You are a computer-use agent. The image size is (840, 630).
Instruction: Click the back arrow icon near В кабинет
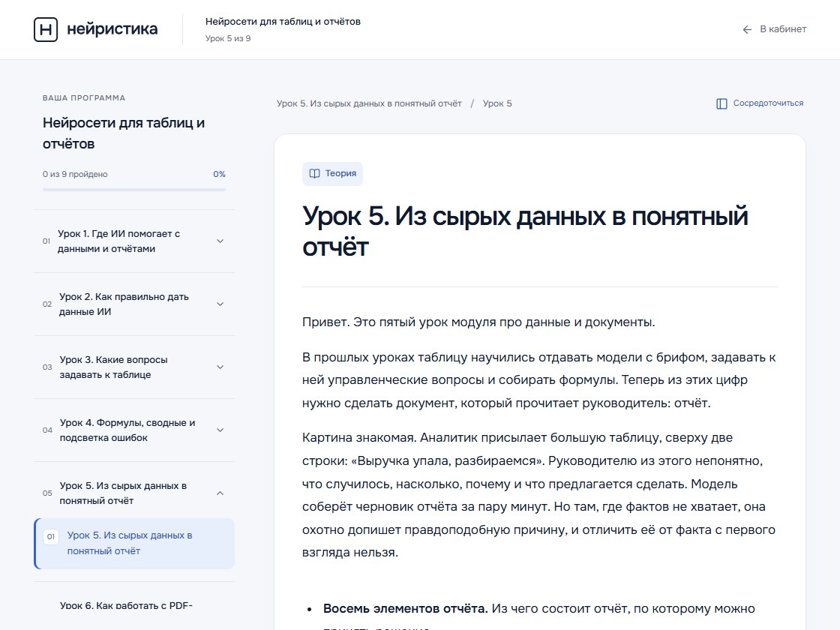tap(747, 29)
